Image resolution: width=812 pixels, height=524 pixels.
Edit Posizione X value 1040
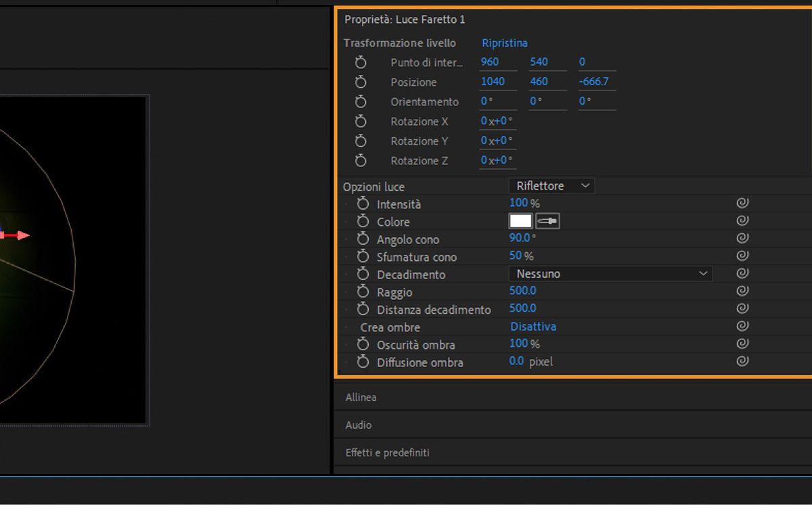pos(493,81)
